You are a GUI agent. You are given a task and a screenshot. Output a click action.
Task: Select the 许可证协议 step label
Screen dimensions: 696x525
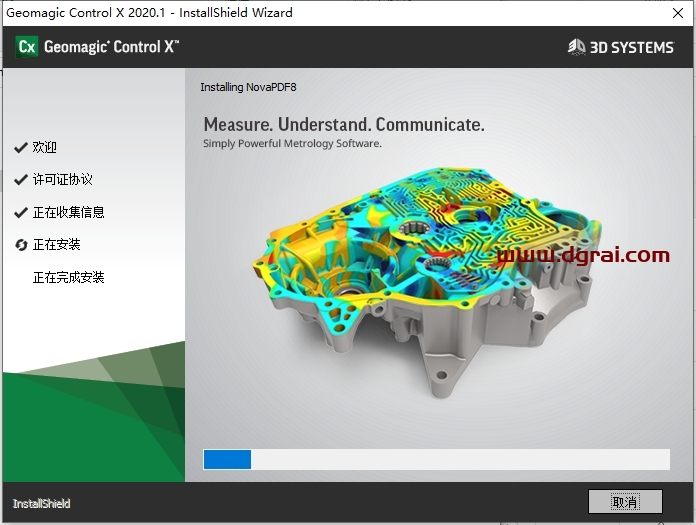(x=63, y=180)
